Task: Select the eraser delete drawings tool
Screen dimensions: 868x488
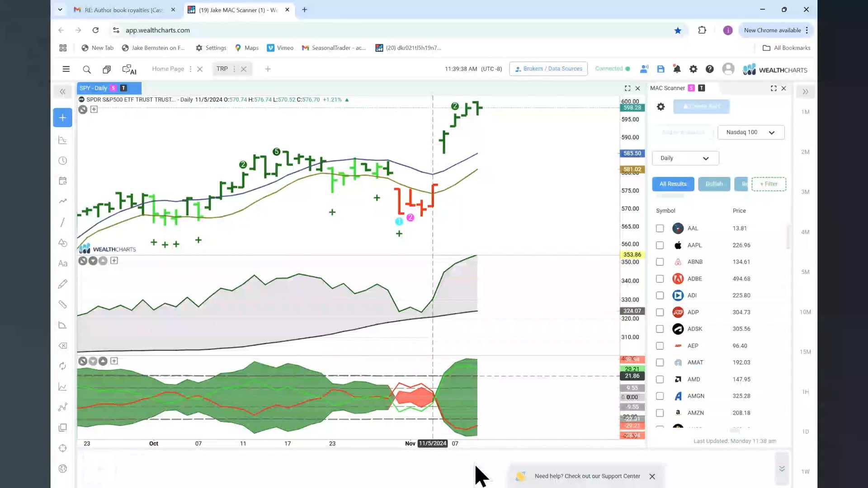Action: (62, 346)
